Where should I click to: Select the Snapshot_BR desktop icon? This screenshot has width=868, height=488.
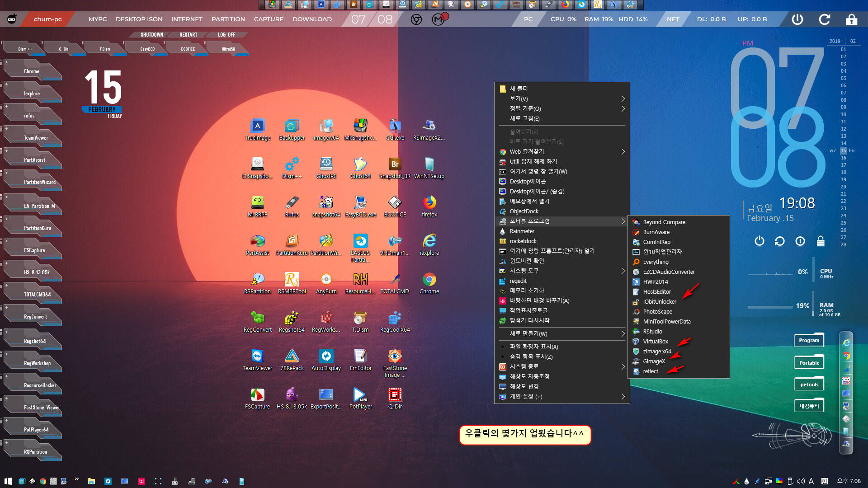[395, 168]
